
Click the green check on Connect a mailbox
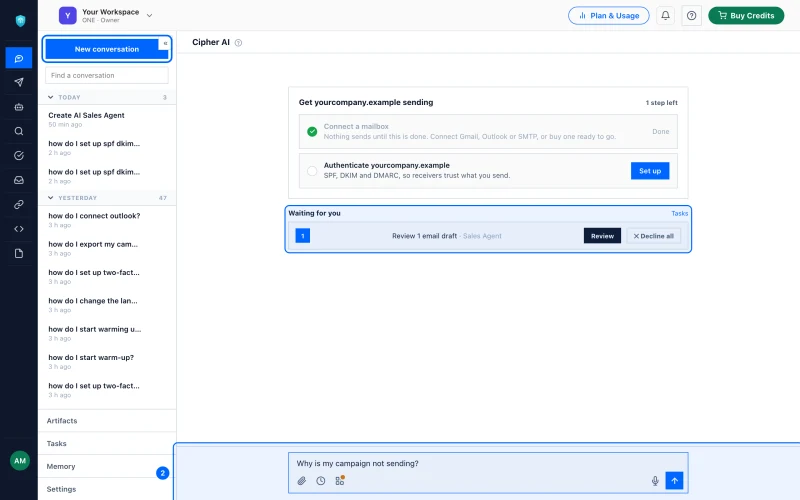(312, 132)
